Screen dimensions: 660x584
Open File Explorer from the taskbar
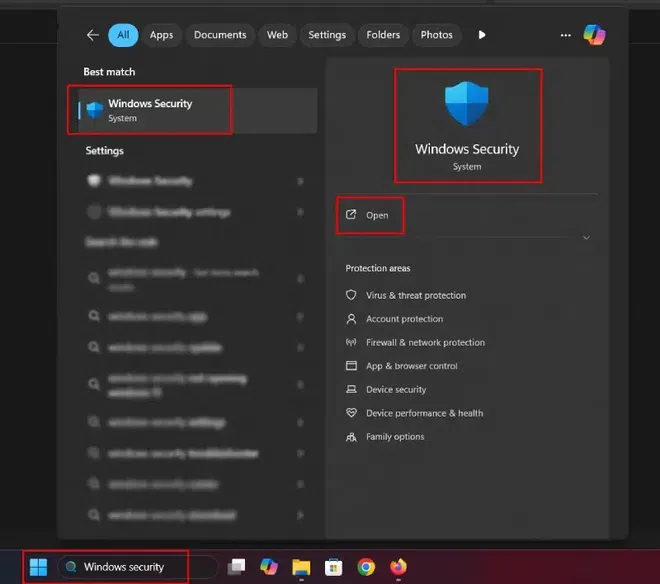coord(301,567)
